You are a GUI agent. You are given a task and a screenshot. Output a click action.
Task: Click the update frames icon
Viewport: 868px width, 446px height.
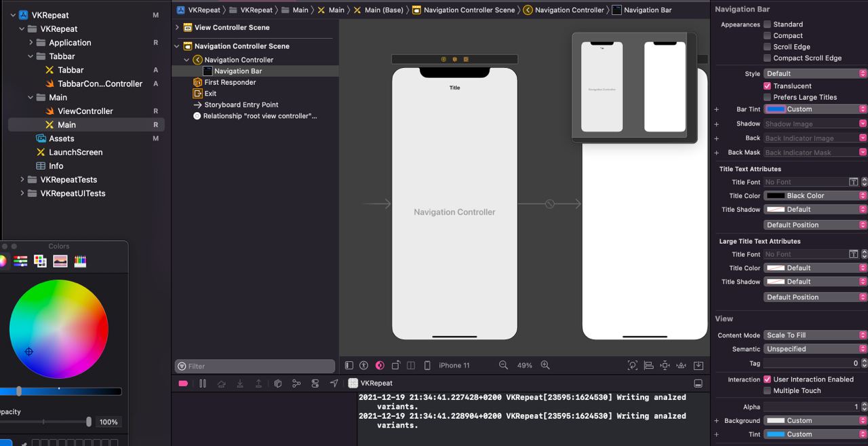click(x=632, y=365)
